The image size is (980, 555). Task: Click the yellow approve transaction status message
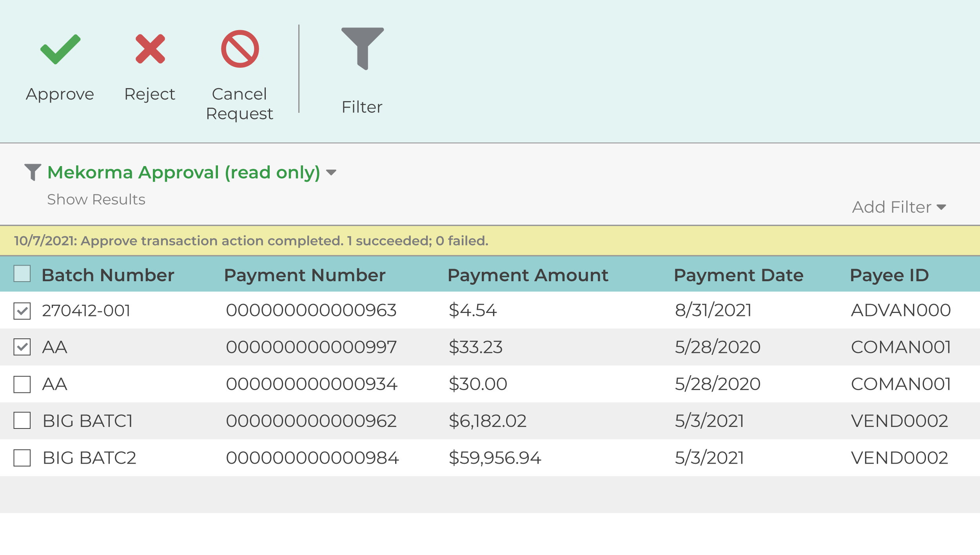251,241
